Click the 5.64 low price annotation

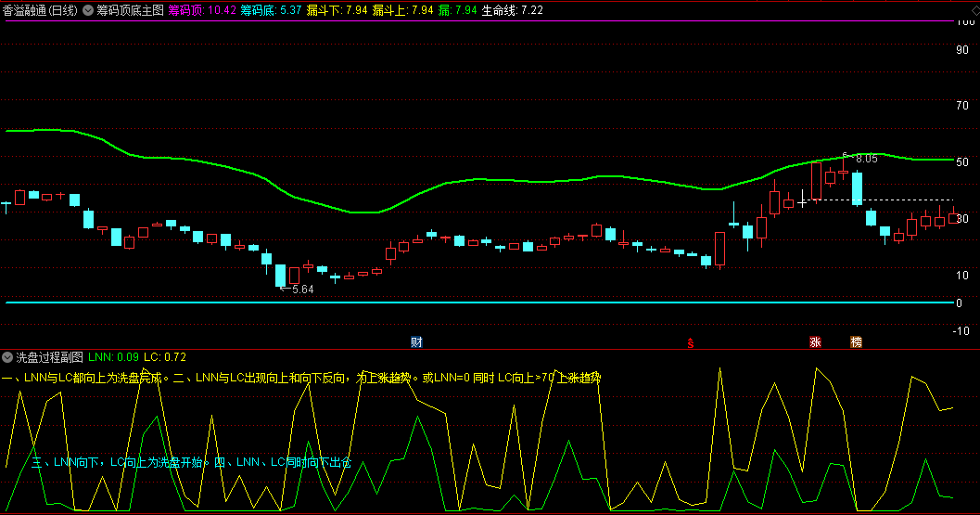[299, 290]
